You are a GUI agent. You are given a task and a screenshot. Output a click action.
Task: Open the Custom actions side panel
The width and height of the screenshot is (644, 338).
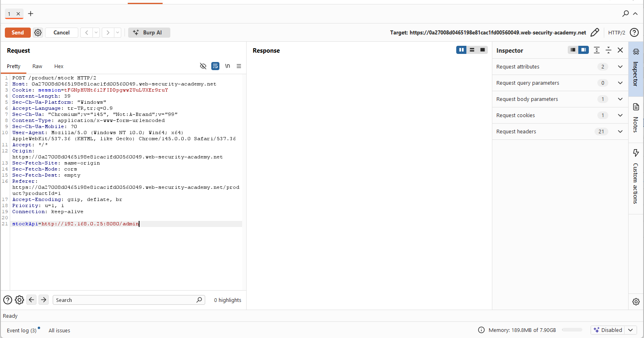[636, 176]
